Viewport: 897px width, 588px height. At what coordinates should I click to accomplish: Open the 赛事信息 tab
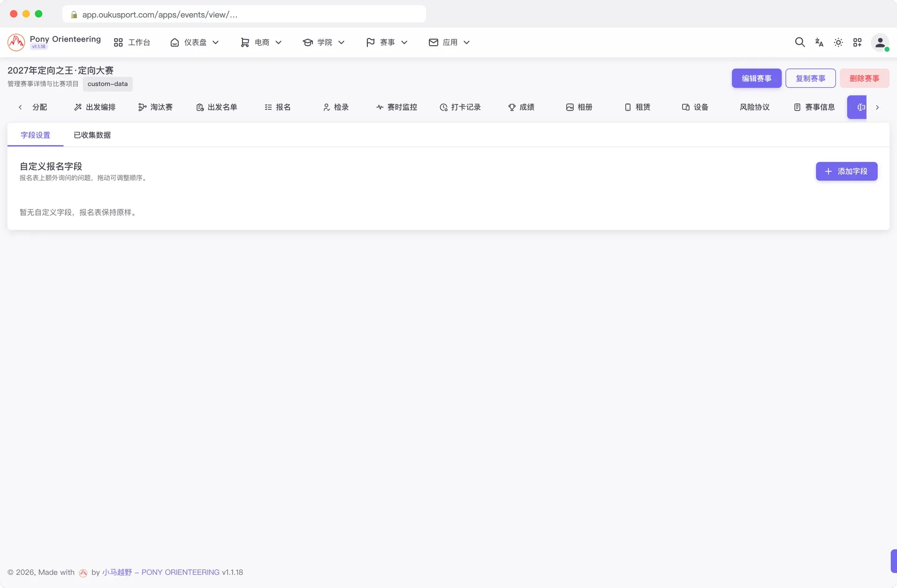point(814,107)
